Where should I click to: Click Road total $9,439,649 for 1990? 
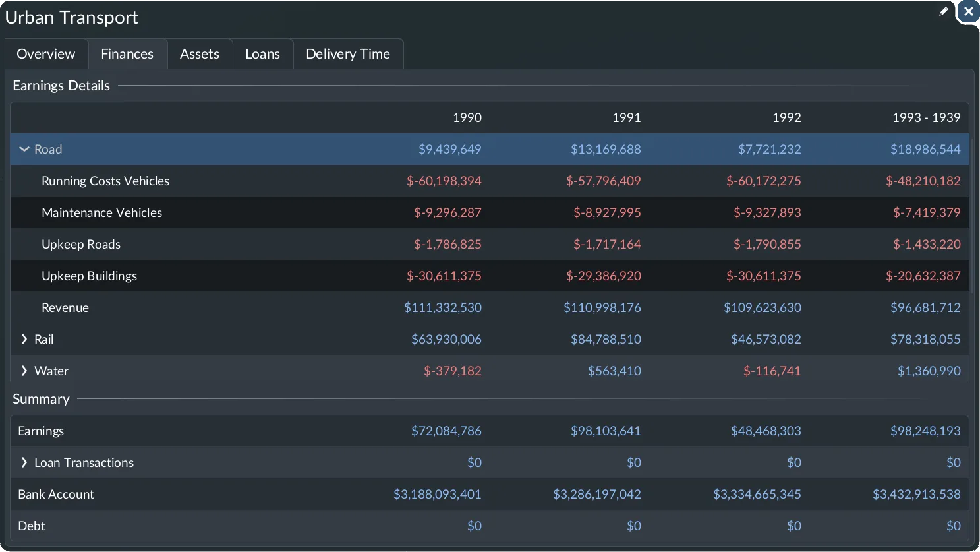(450, 150)
